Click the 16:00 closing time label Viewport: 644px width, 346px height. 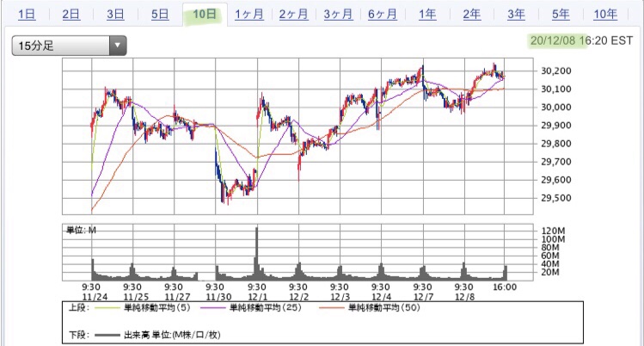pos(505,287)
